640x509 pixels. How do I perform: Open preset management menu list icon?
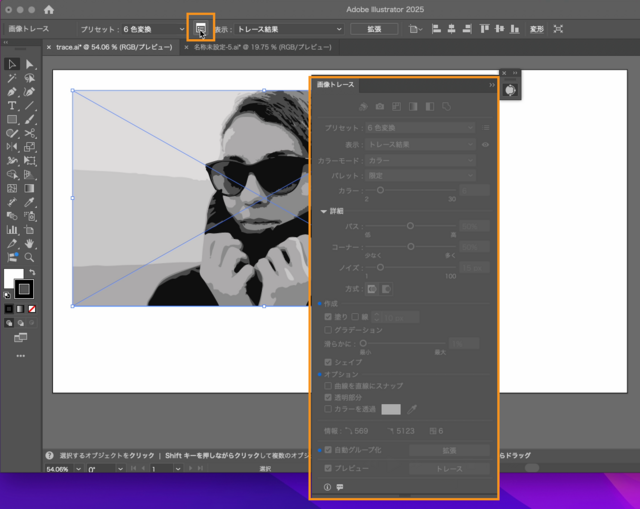pos(486,128)
